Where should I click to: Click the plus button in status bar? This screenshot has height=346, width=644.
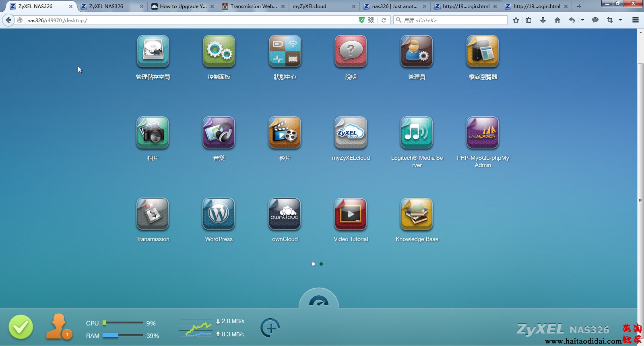[270, 328]
